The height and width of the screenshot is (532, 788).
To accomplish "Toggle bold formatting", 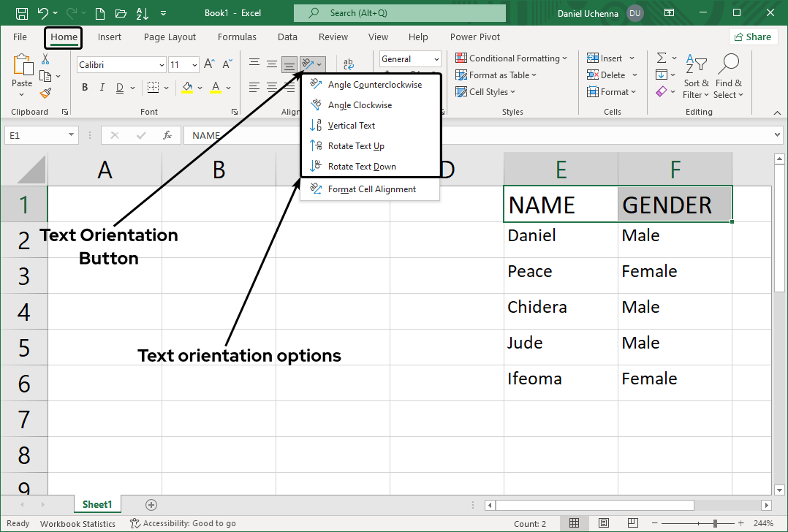I will click(84, 87).
